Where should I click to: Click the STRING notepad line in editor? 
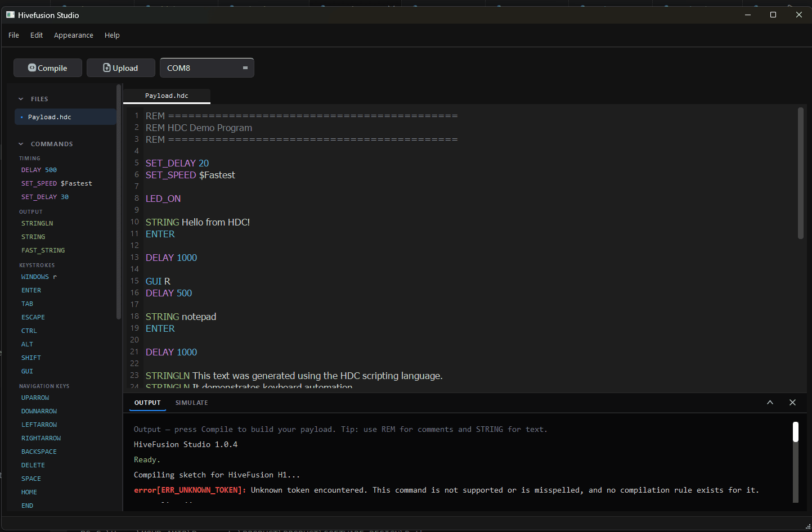[x=181, y=317]
